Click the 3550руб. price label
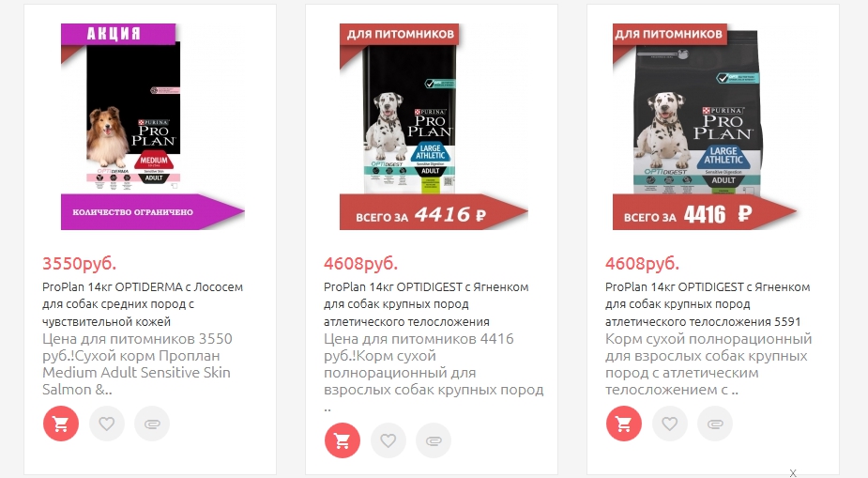Viewport: 868px width, 478px height. click(79, 263)
